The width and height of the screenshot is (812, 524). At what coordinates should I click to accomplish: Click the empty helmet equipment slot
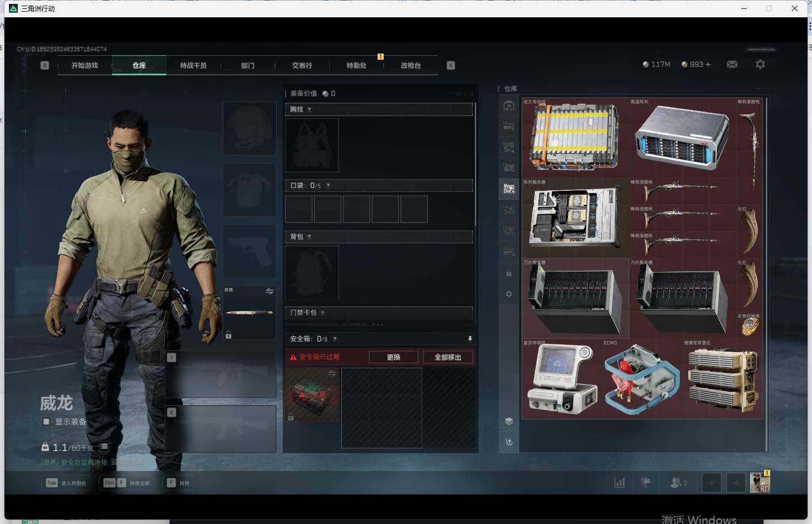[249, 128]
